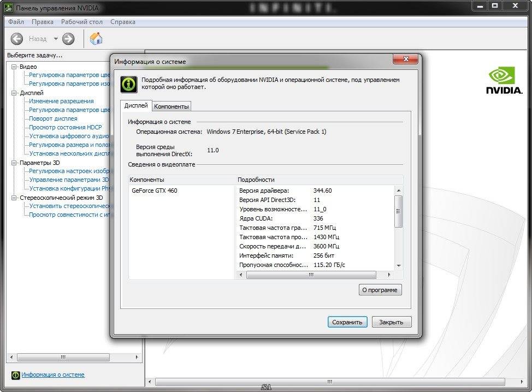
Task: Select GeForce GTX 460 in components list
Action: 155,191
